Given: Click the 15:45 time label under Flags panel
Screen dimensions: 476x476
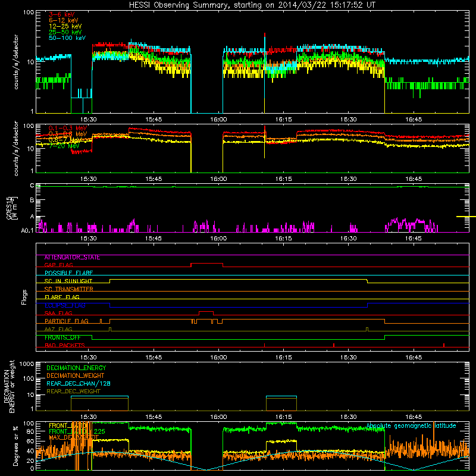Looking at the screenshot, I should [154, 358].
